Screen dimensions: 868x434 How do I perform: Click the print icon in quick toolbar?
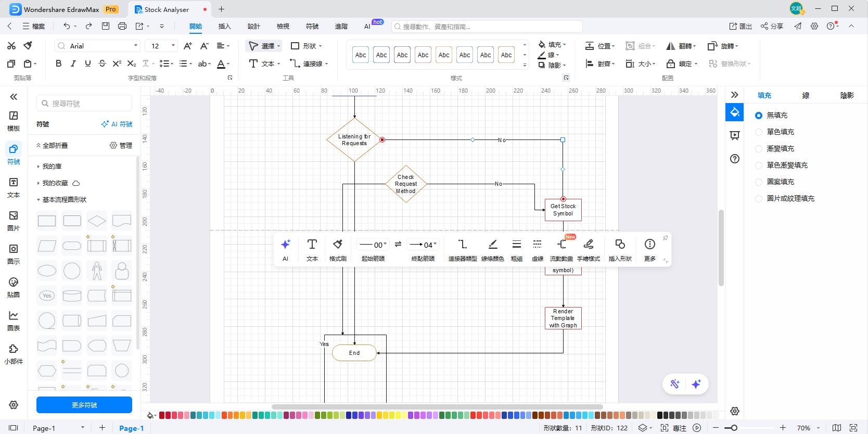[x=122, y=26]
